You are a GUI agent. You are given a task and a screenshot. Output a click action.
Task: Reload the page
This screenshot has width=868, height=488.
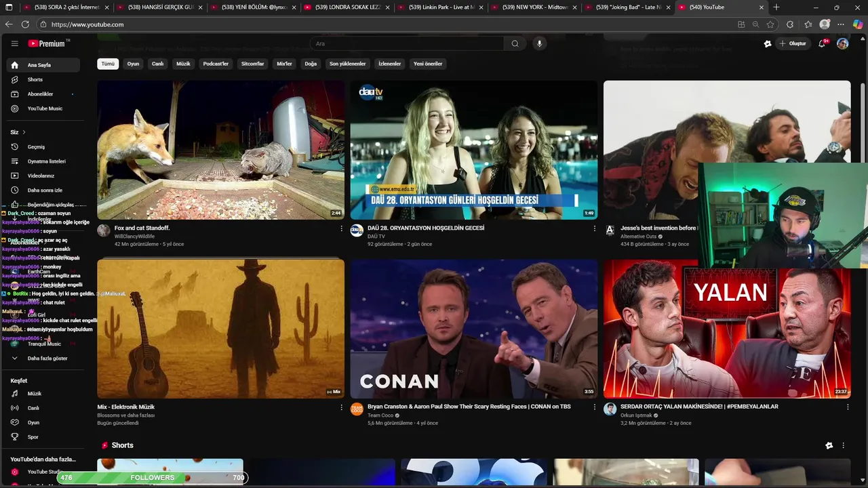[x=25, y=24]
